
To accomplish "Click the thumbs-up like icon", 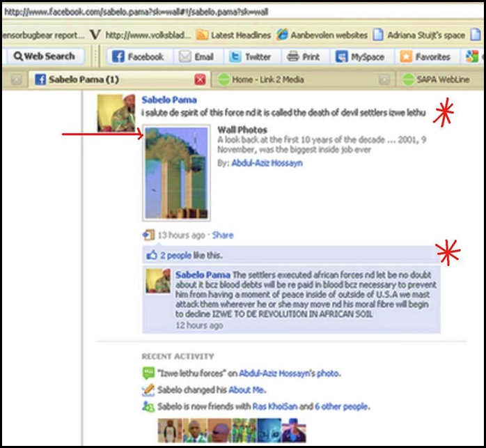I will point(152,255).
